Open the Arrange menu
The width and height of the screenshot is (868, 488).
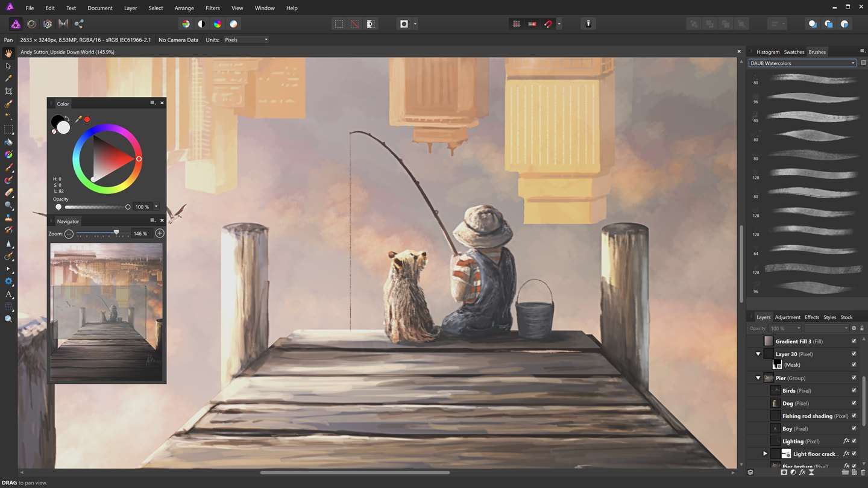[x=184, y=8]
